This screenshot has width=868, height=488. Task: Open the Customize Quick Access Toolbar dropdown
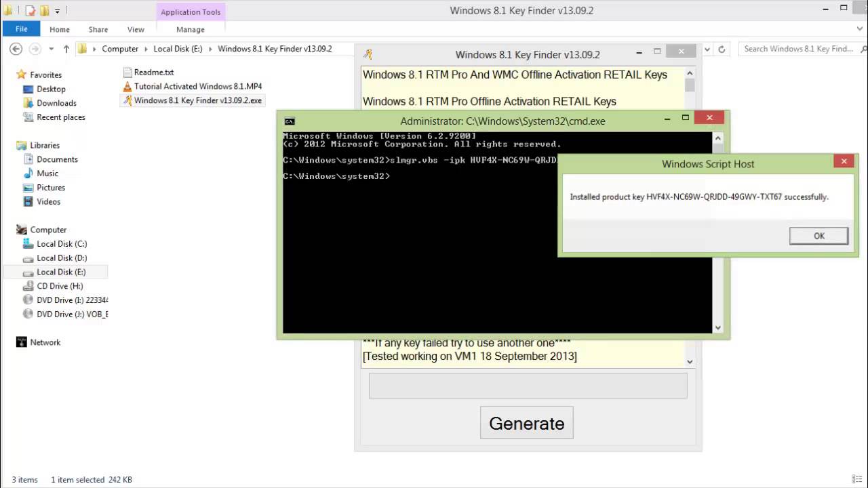tap(57, 11)
